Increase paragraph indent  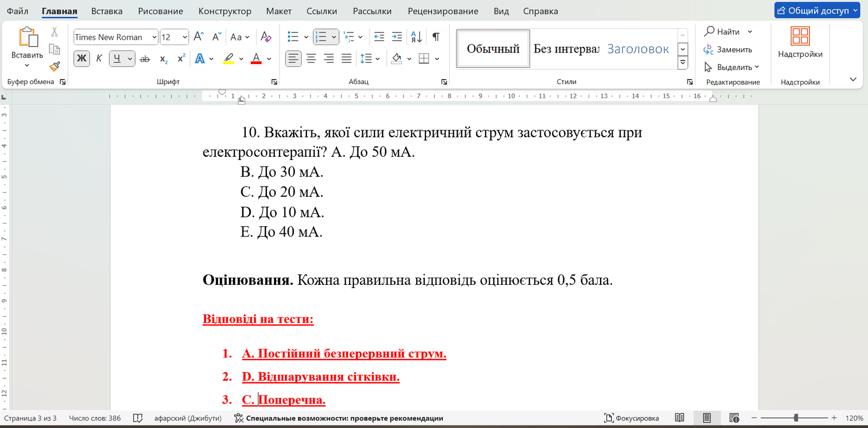(x=397, y=37)
